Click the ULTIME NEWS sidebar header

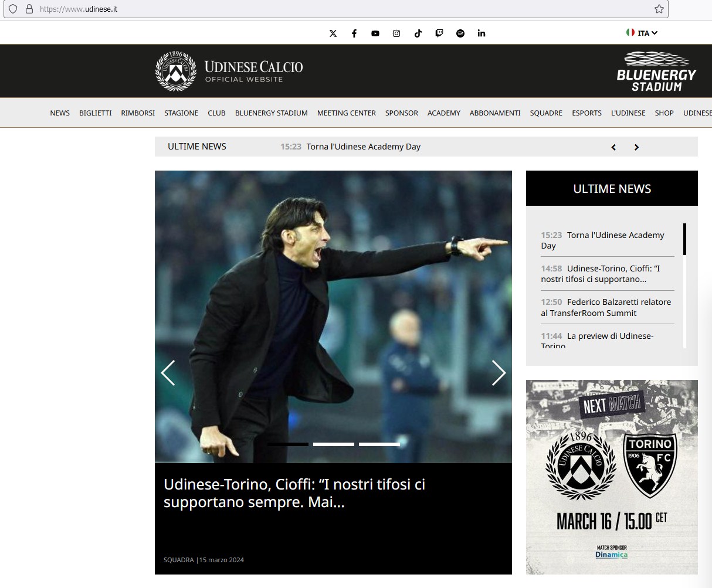pos(612,188)
